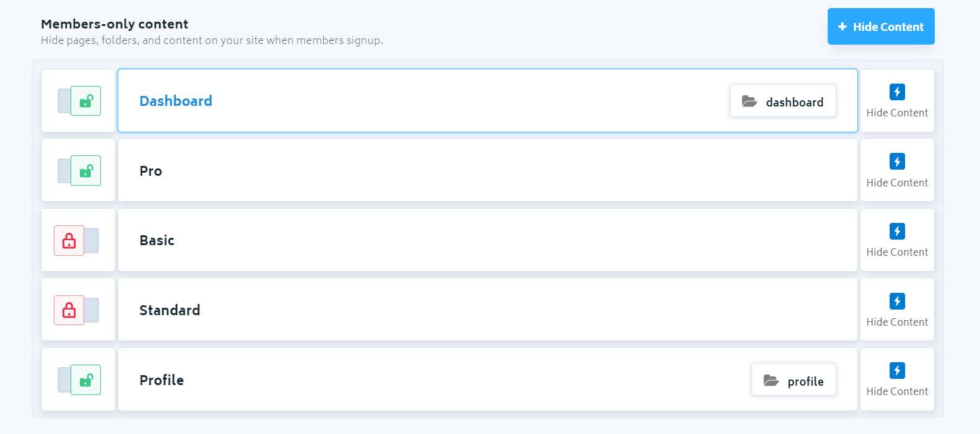Click lightning icon in Standard row
The width and height of the screenshot is (980, 434).
coord(897,301)
